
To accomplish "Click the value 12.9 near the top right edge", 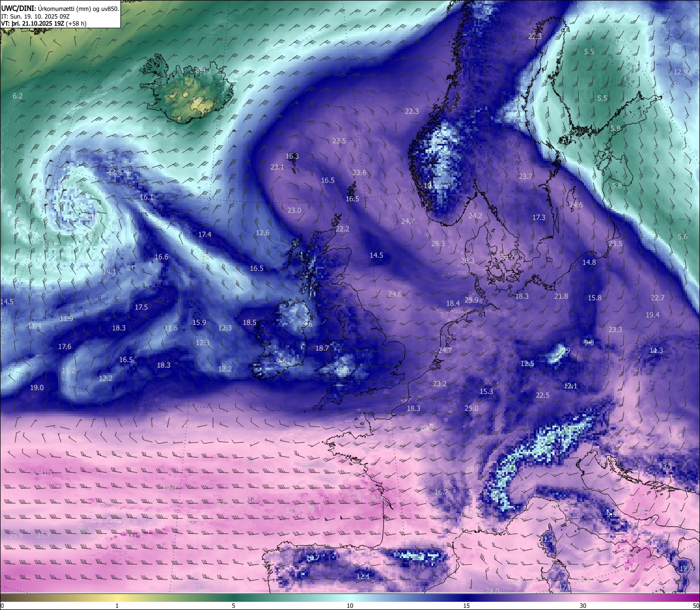I will (681, 72).
